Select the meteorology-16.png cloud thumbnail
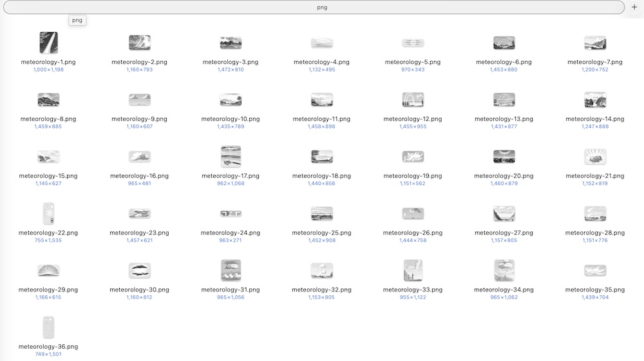This screenshot has height=361, width=644. (140, 157)
